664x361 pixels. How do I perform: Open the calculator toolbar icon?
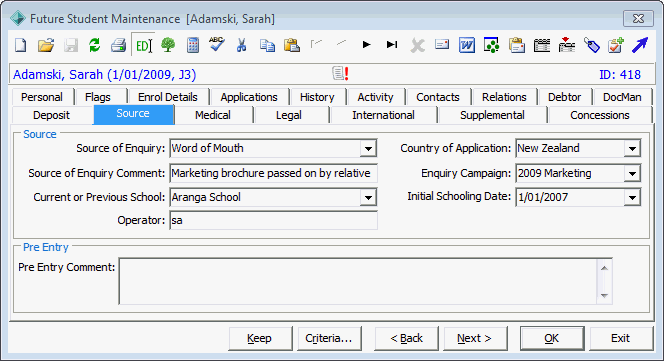pyautogui.click(x=193, y=45)
